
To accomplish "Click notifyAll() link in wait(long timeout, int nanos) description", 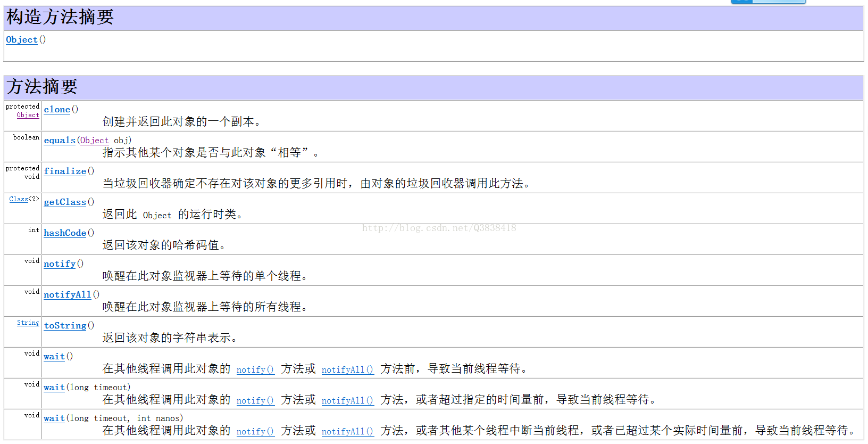I will 348,431.
